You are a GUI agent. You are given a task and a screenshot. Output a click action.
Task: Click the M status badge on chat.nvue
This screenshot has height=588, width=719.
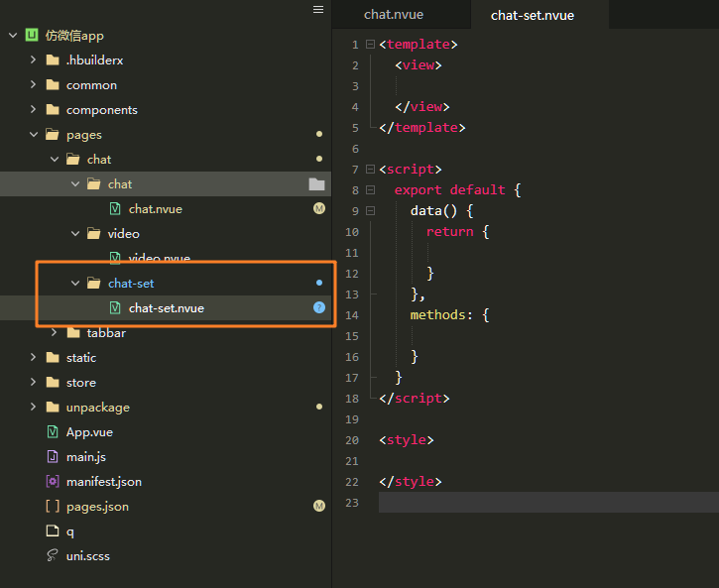click(x=319, y=208)
